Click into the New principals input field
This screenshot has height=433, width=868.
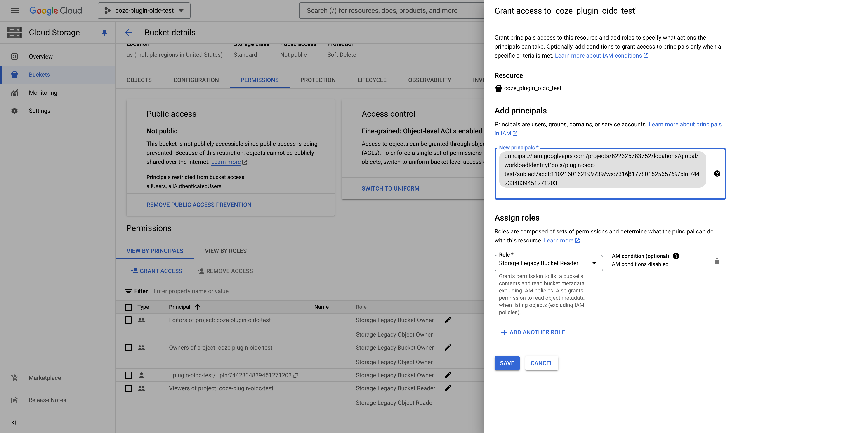[610, 174]
